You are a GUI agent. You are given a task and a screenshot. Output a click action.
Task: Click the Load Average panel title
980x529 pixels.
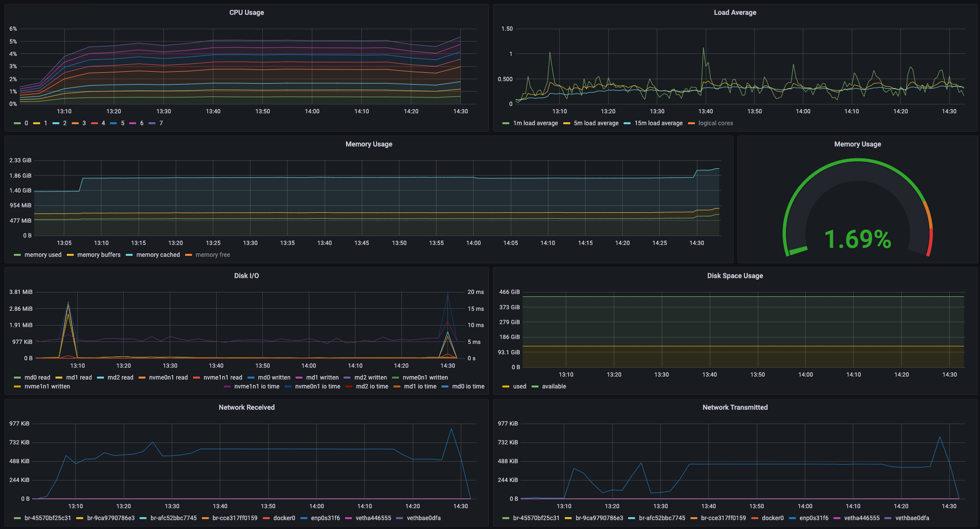tap(735, 12)
